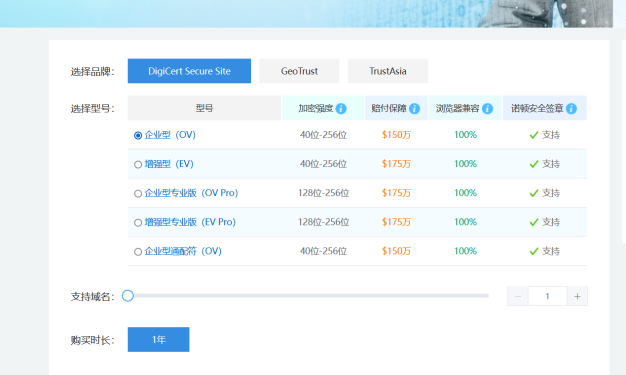
Task: Click 100% in the 增强型 (EV) row
Action: tap(465, 164)
